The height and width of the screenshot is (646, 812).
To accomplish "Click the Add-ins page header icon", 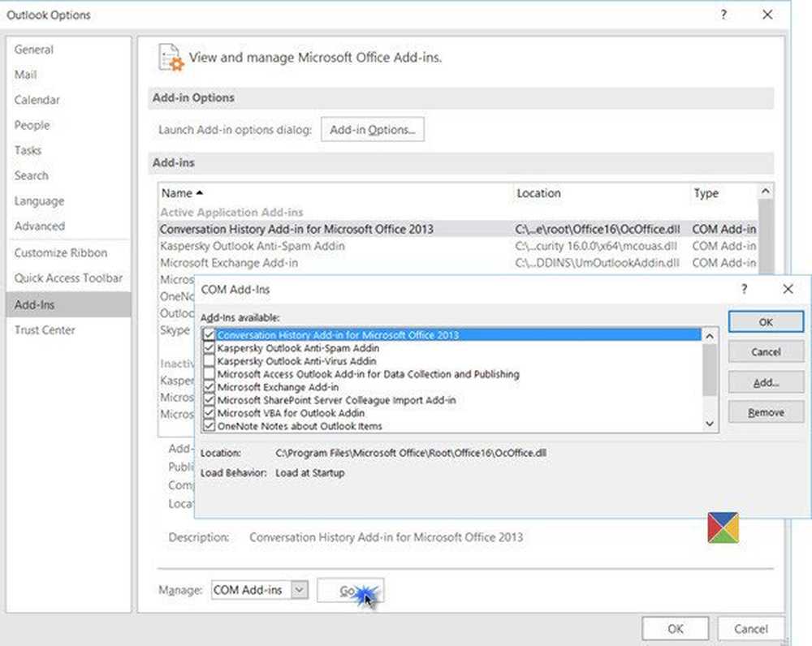I will click(171, 58).
